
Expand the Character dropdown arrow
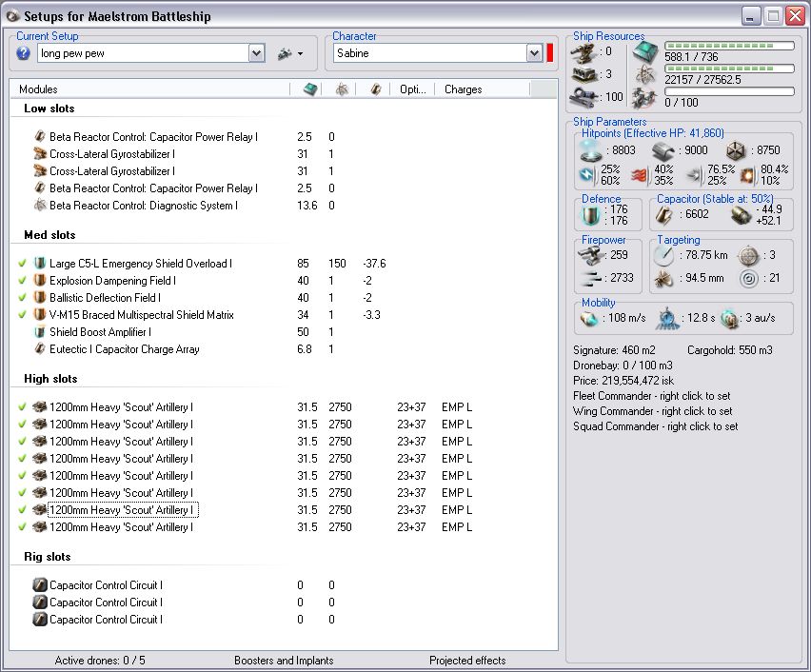pos(534,52)
